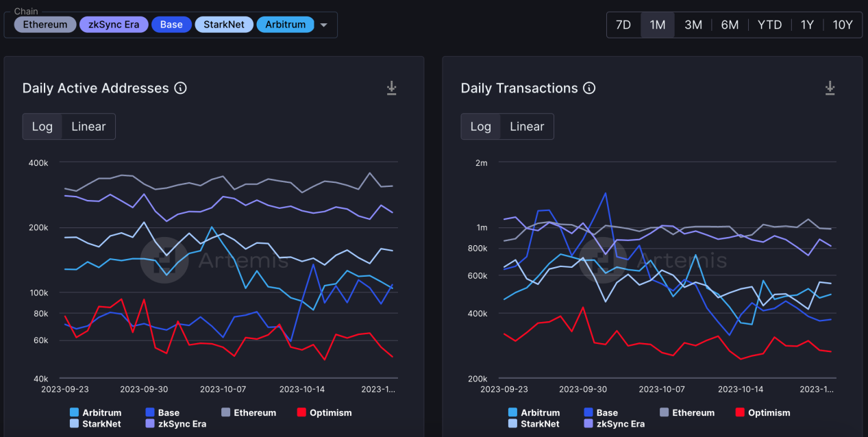Select Log scale for Daily Transactions
Screen dimensions: 868x437
(x=481, y=127)
